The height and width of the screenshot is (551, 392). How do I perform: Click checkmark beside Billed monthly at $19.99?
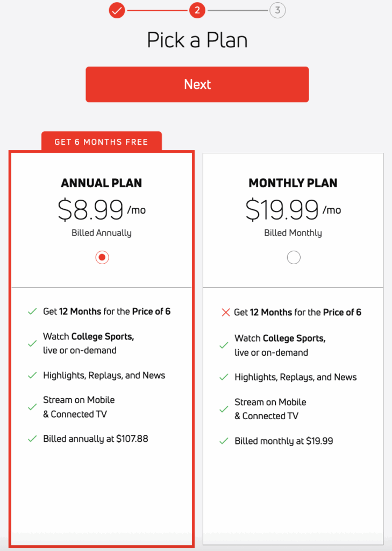[224, 441]
